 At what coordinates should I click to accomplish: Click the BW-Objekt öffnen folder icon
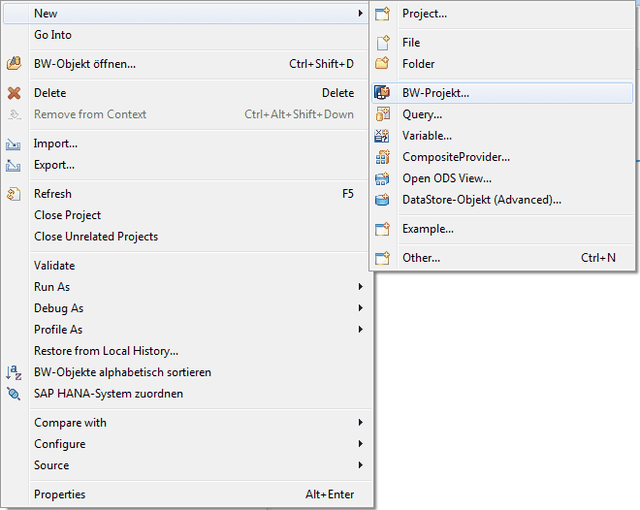[14, 64]
